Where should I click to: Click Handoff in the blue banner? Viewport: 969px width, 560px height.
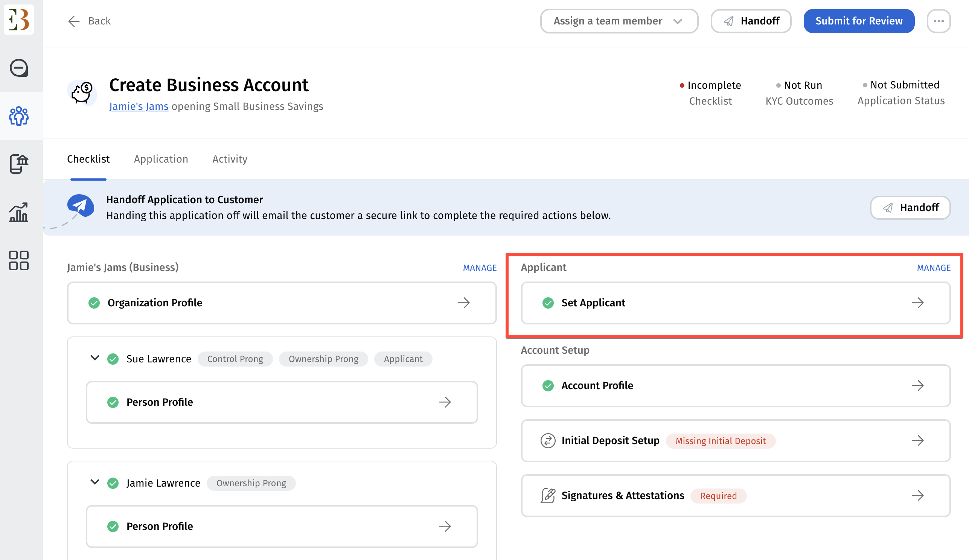tap(910, 207)
